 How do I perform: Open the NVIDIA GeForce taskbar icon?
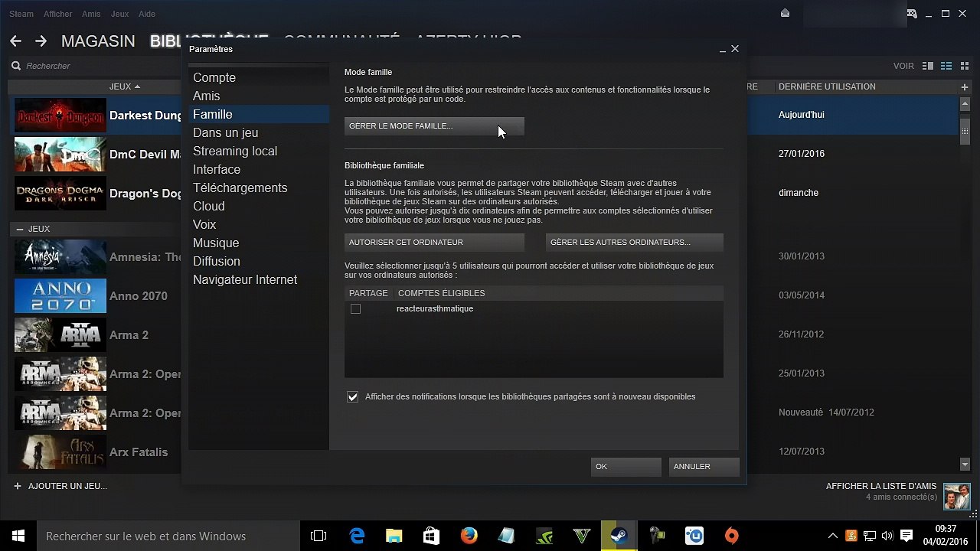pyautogui.click(x=544, y=536)
